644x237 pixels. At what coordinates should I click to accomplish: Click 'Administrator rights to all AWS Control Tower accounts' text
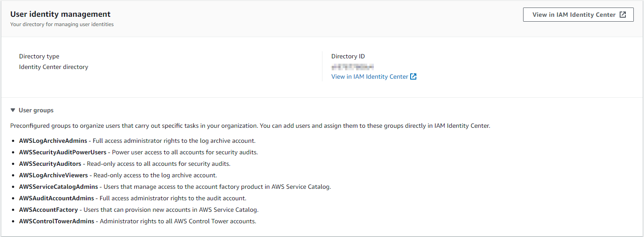tap(178, 221)
